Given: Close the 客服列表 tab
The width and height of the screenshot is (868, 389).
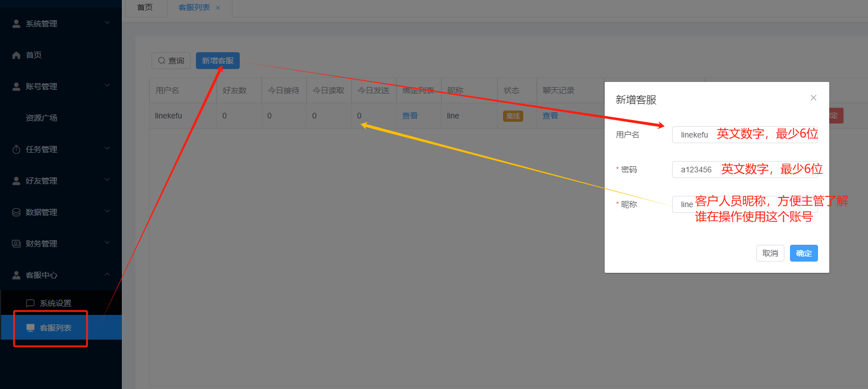Looking at the screenshot, I should coord(218,8).
